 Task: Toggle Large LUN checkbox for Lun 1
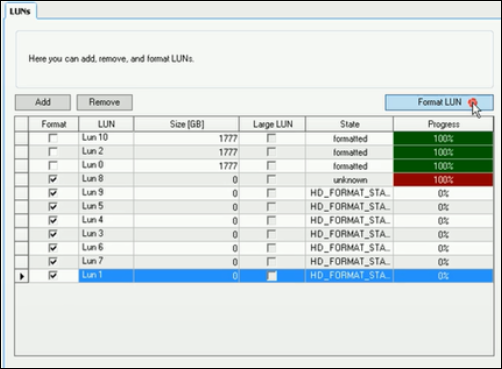pos(272,276)
